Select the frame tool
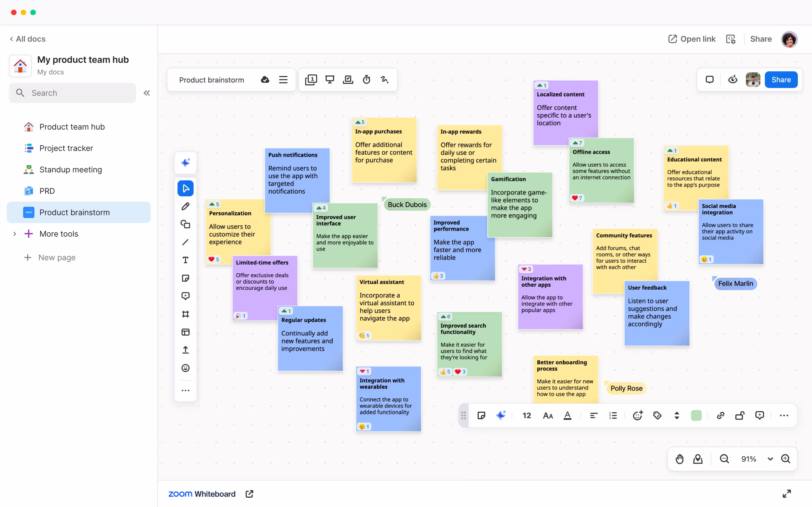Image resolution: width=812 pixels, height=507 pixels. [185, 314]
